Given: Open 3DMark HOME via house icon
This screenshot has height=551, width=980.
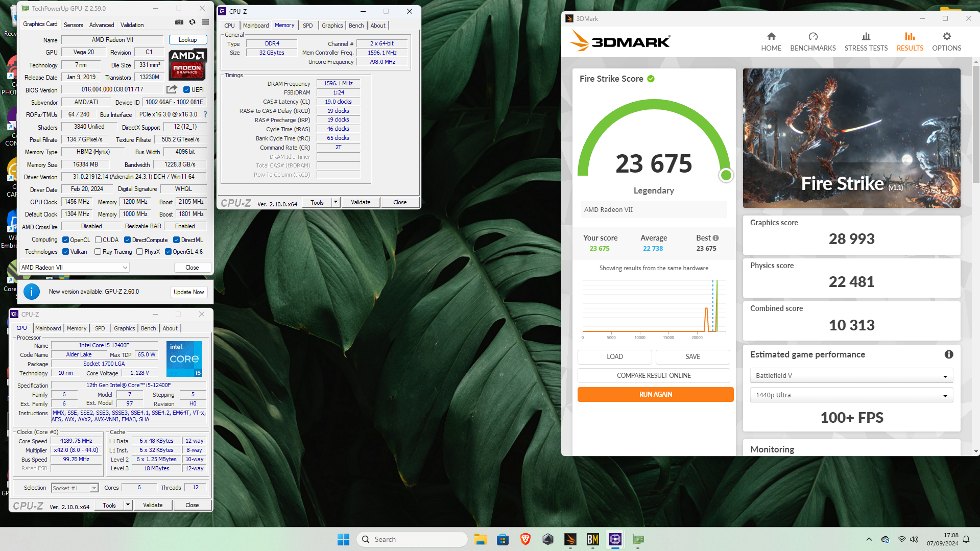Looking at the screenshot, I should (771, 36).
